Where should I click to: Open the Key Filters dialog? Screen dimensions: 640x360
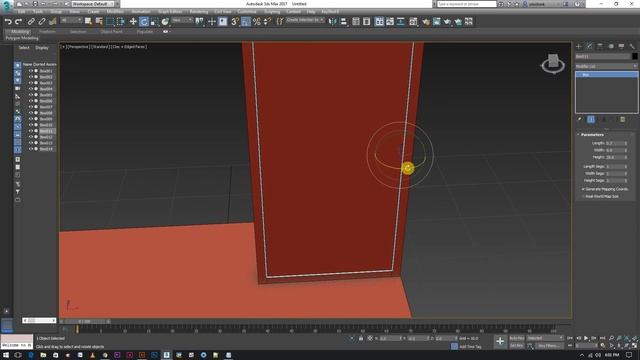click(x=549, y=346)
